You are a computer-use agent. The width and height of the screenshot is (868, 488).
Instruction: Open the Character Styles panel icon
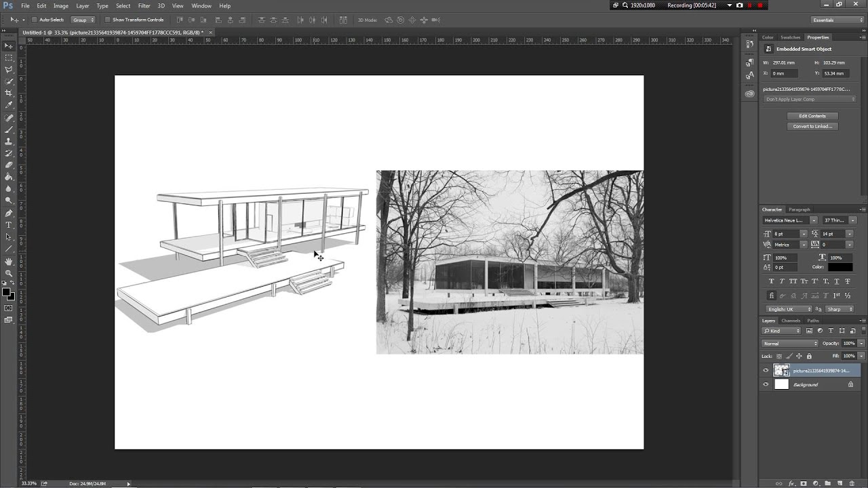(x=749, y=75)
